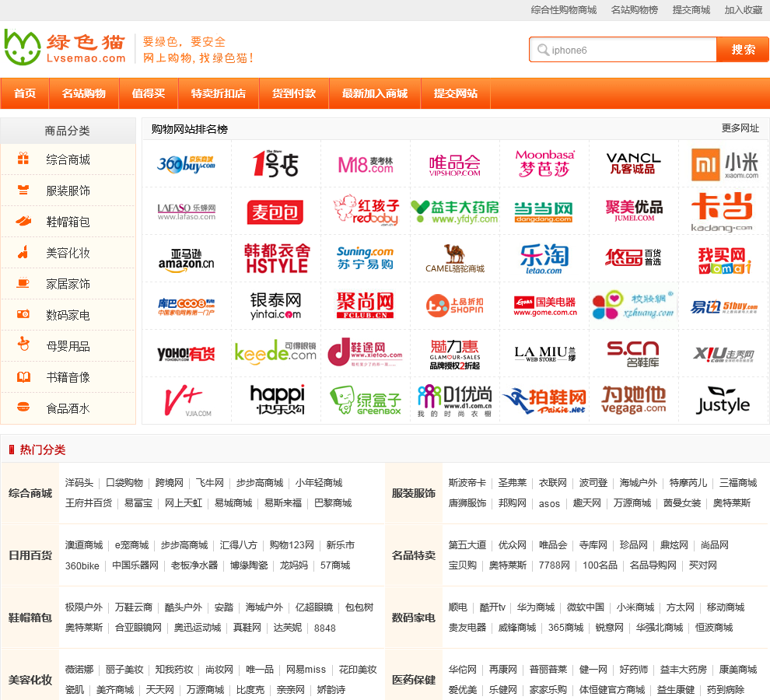Click the orange 搜索 search button

pyautogui.click(x=743, y=50)
